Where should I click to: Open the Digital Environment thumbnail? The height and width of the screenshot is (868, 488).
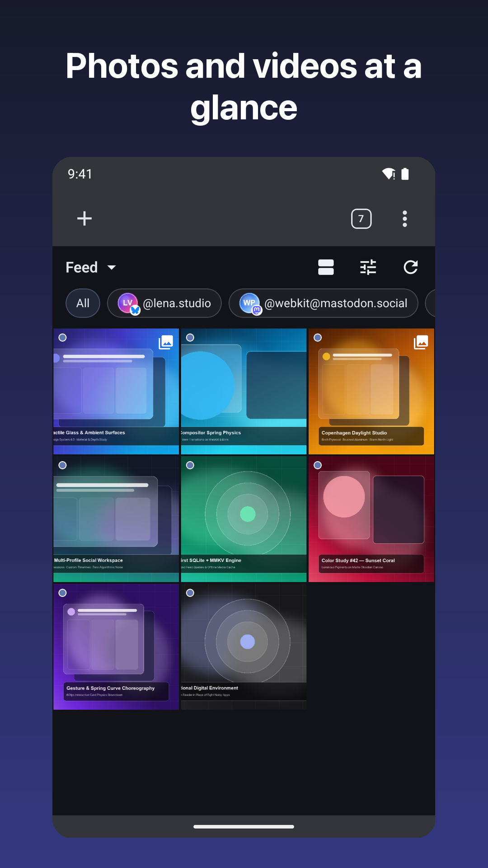(244, 646)
